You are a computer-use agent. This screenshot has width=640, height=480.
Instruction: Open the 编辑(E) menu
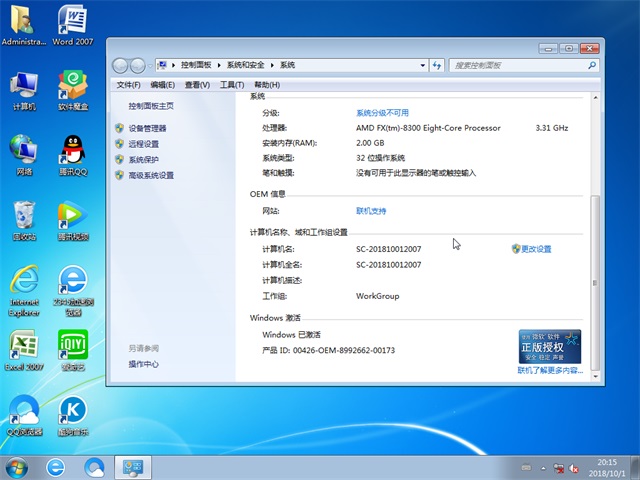pos(162,85)
